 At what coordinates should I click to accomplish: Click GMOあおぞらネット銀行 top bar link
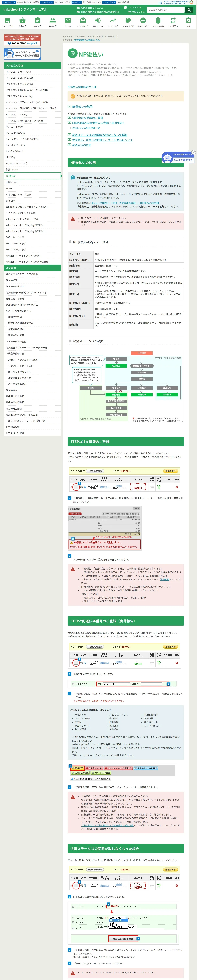point(28,2)
